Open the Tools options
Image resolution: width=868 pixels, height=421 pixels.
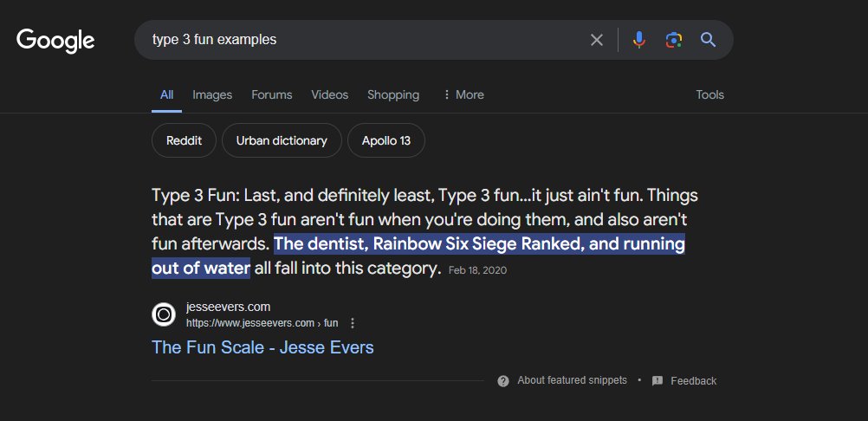tap(709, 94)
